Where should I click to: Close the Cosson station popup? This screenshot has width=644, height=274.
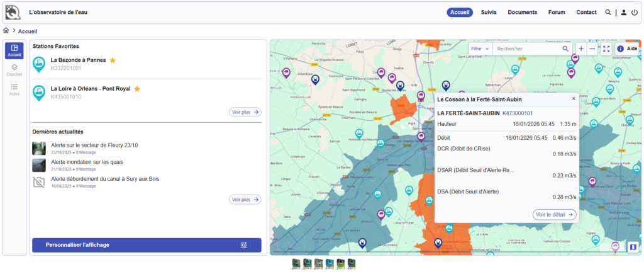(x=574, y=99)
